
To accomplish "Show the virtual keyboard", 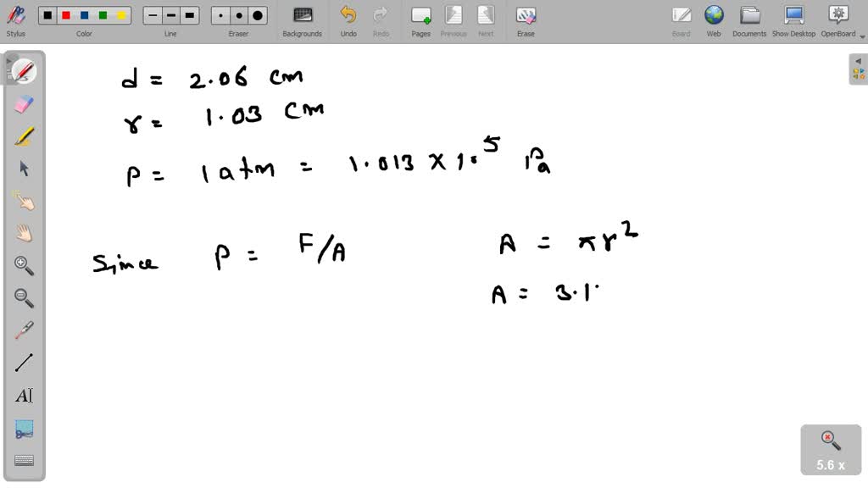I will pos(24,460).
